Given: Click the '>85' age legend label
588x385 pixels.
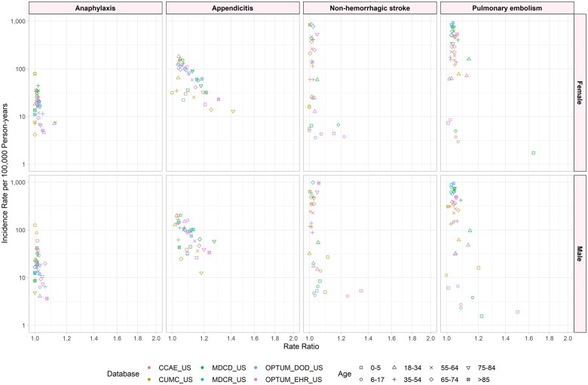Looking at the screenshot, I should 484,380.
